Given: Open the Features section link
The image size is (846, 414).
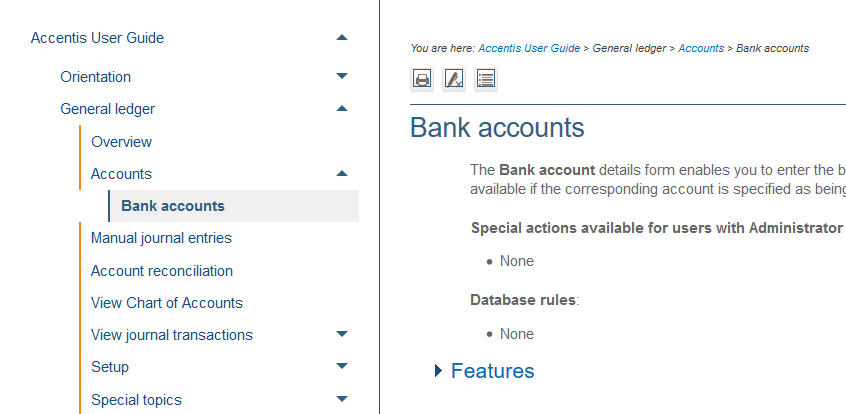Looking at the screenshot, I should point(493,371).
